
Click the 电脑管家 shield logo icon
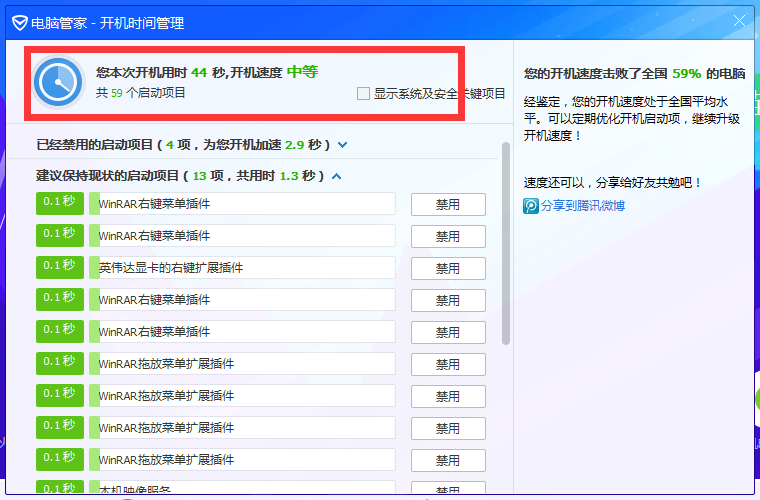(19, 23)
